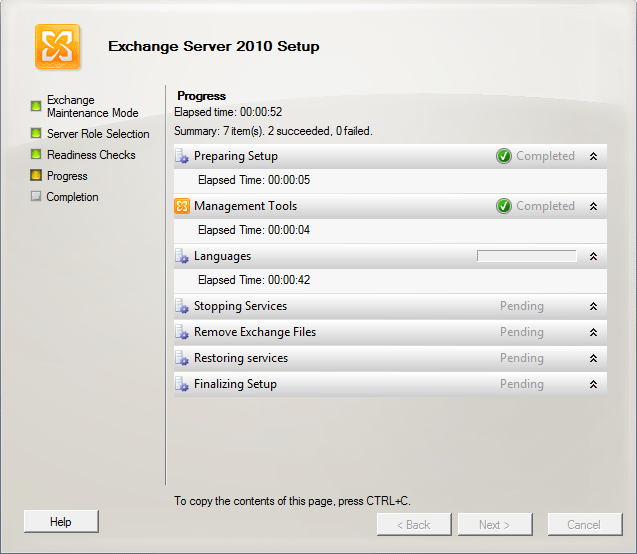
Task: Collapse the Preparing Setup section
Action: click(593, 156)
